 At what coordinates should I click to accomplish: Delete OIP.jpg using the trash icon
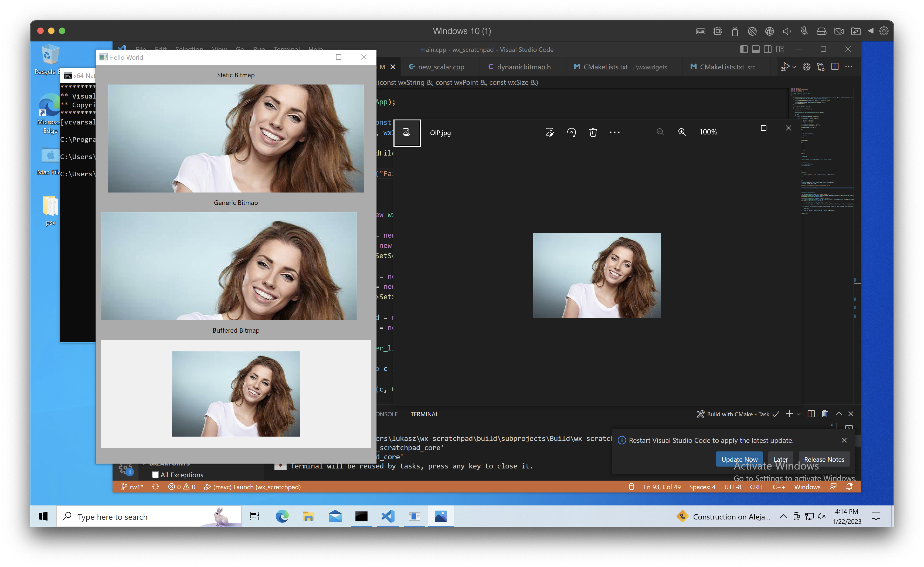(593, 132)
